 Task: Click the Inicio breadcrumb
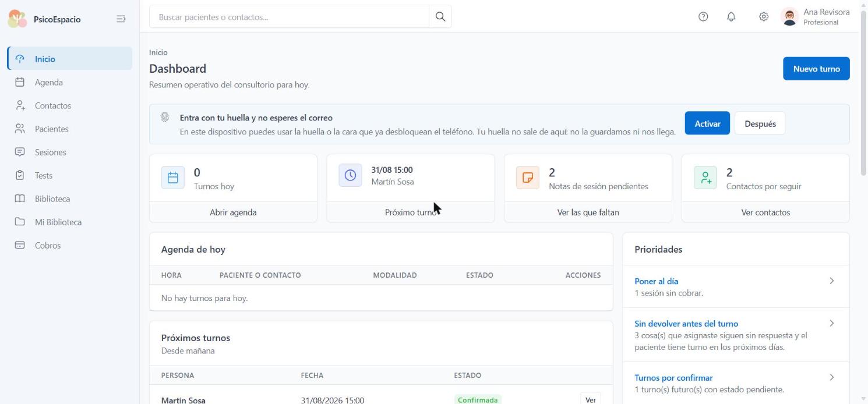click(x=158, y=52)
